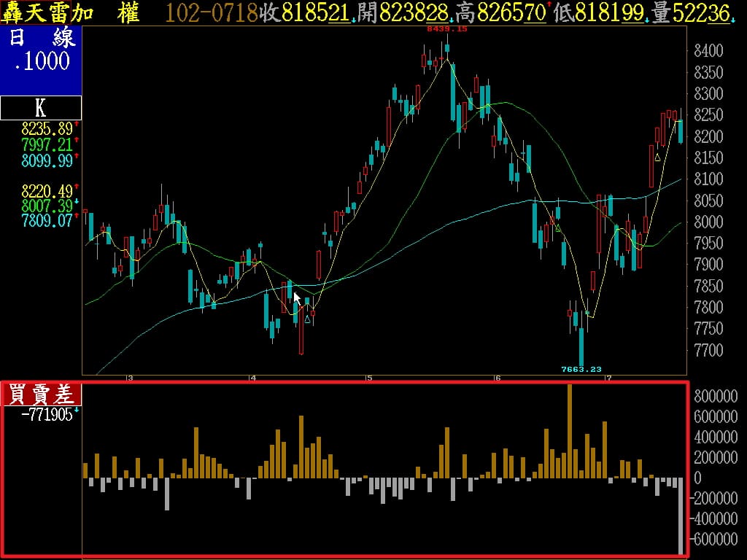Click the 日線 daily period box
The image size is (747, 560).
(x=41, y=51)
